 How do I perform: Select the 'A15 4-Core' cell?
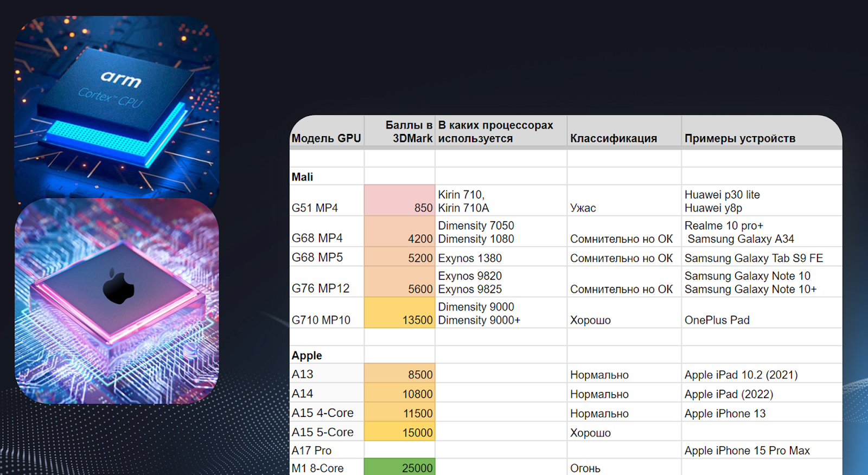(327, 412)
